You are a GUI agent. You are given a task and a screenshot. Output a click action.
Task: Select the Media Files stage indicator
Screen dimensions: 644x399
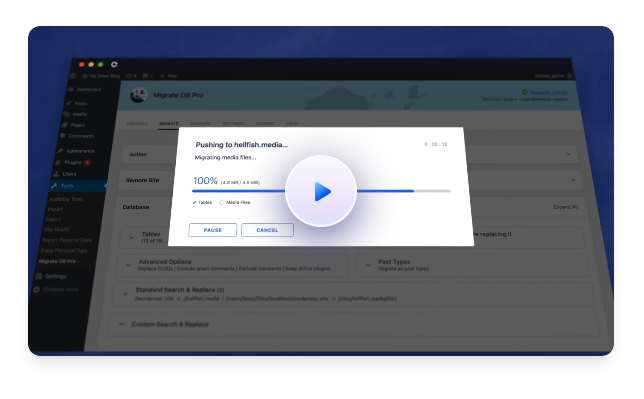pyautogui.click(x=235, y=202)
